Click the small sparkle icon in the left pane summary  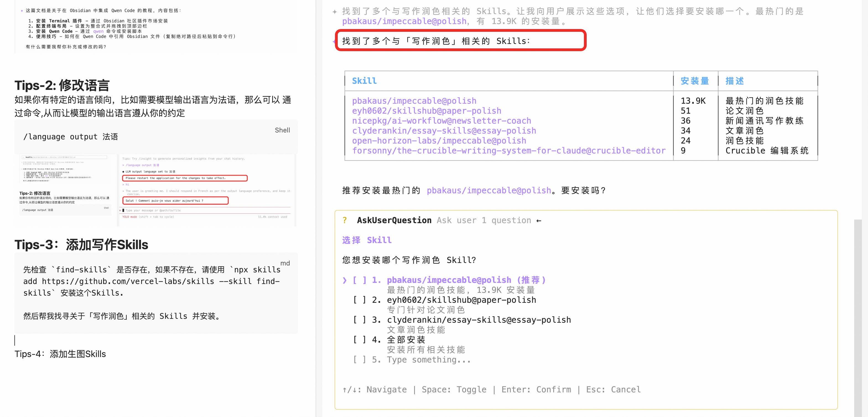point(22,11)
